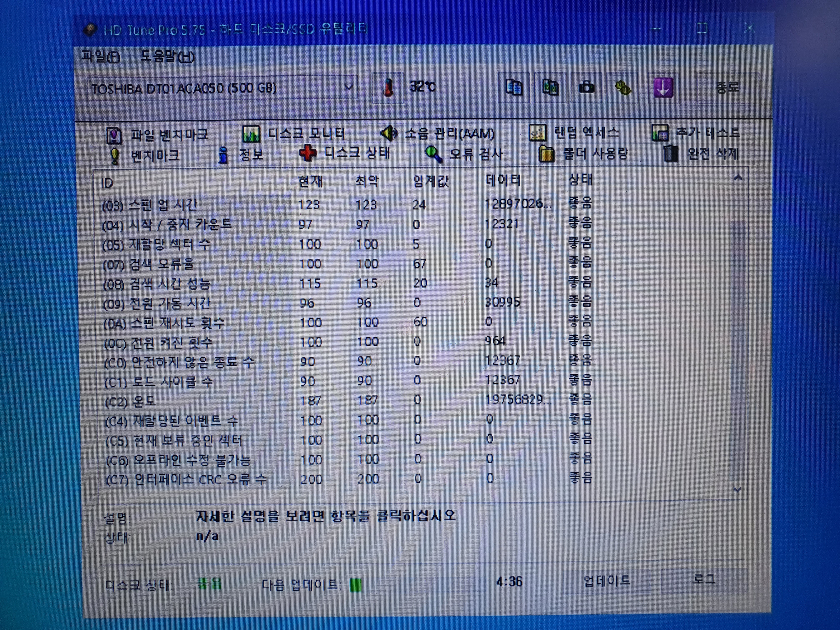The width and height of the screenshot is (840, 630).
Task: Click the list scroll-down arrow
Action: point(737,490)
